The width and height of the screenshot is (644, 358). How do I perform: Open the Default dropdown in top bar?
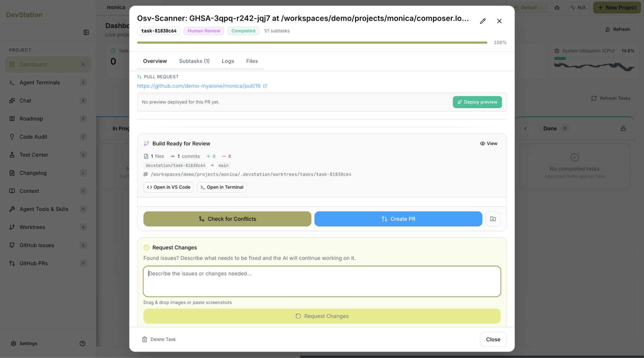[x=528, y=7]
